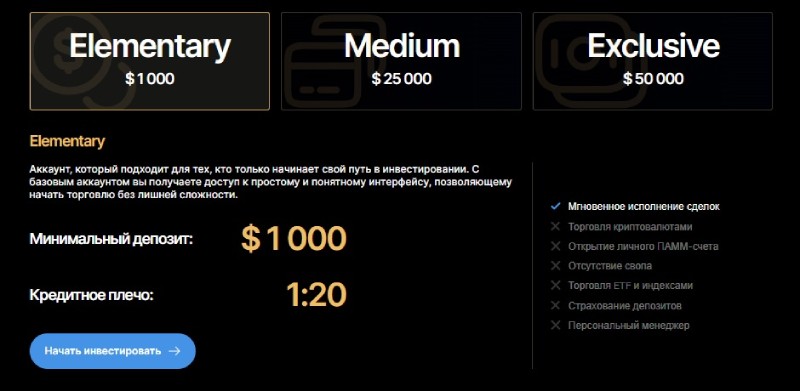Click the X icon beside 'Торговля ETF и индексами'
Viewport: 800px width, 391px height.
[556, 286]
